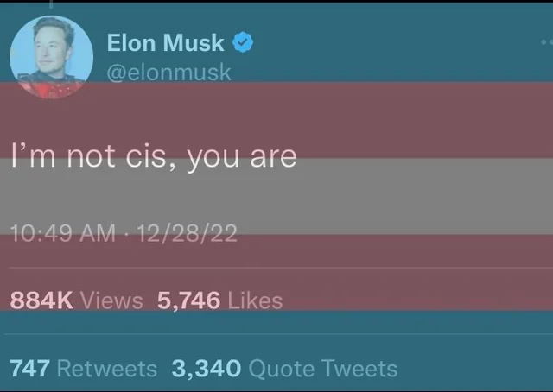Viewport: 553px width, 392px height.
Task: Click the 5,746 likes number
Action: (188, 300)
